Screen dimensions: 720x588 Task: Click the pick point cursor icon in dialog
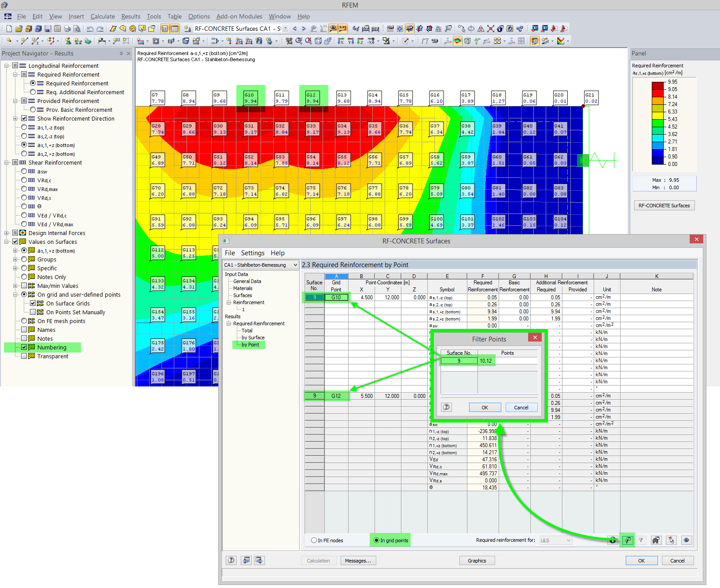tap(671, 540)
